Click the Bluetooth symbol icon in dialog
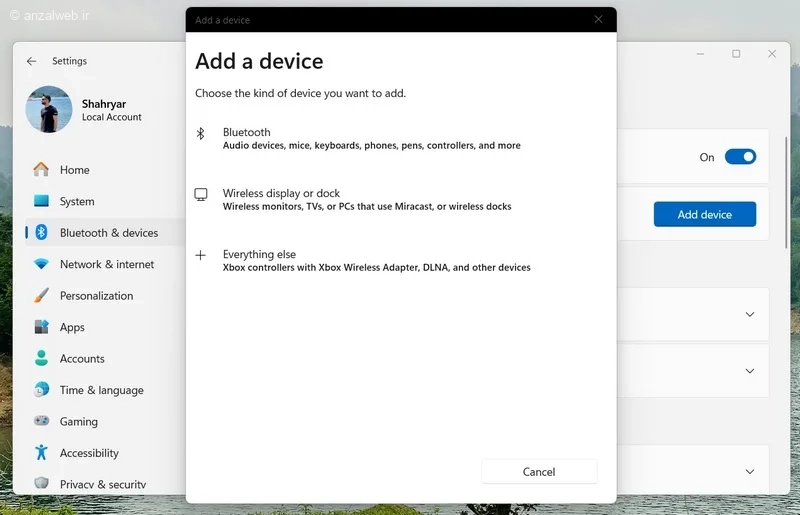This screenshot has height=515, width=800. point(201,134)
